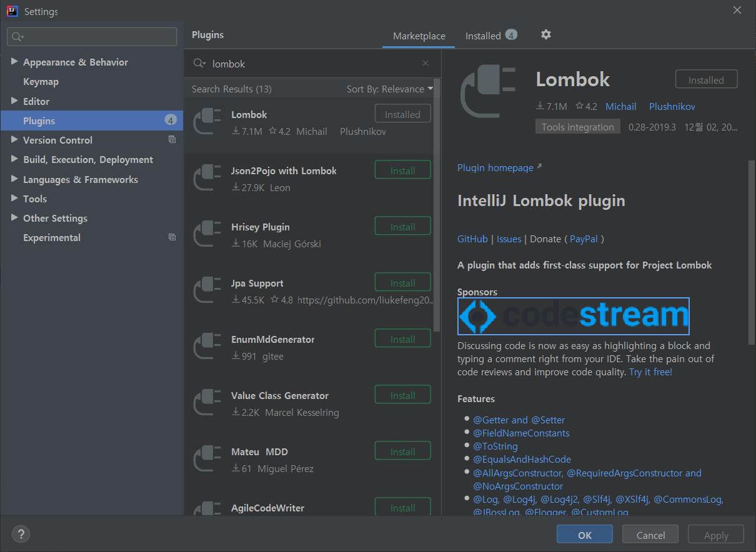Open the @EqualsAndHashCode link
Viewport: 756px width, 552px height.
[x=522, y=459]
